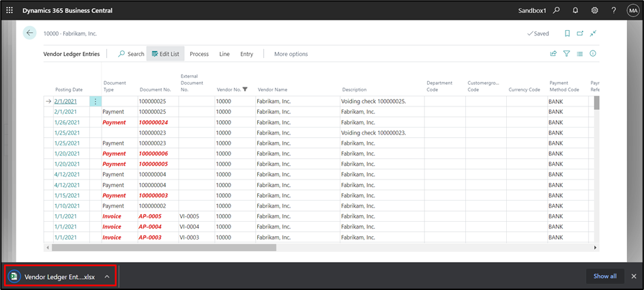Click external document VI-0005

190,216
